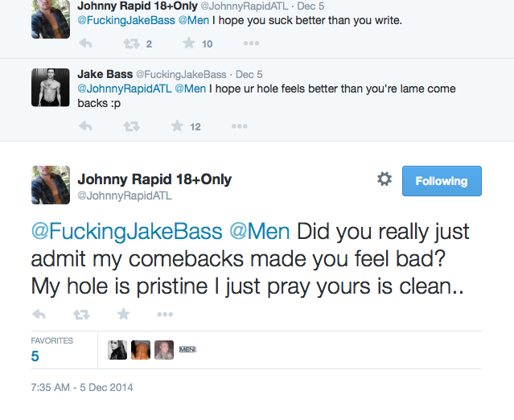The height and width of the screenshot is (420, 514).
Task: Open the 7:35 AM - 5 Dec 2014 timestamp
Action: click(x=82, y=387)
